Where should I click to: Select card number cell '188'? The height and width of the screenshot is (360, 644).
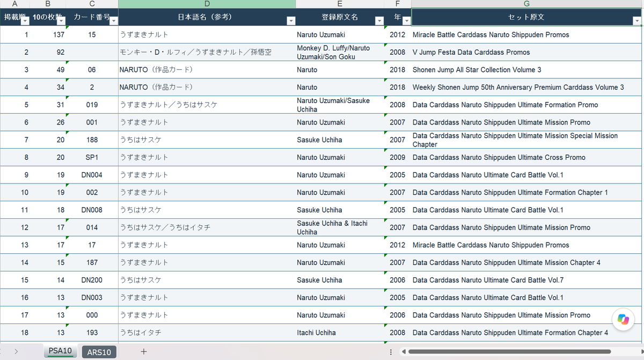tap(92, 140)
